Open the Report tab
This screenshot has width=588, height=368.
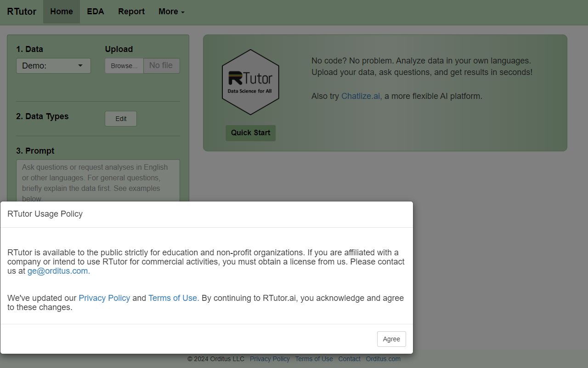131,11
